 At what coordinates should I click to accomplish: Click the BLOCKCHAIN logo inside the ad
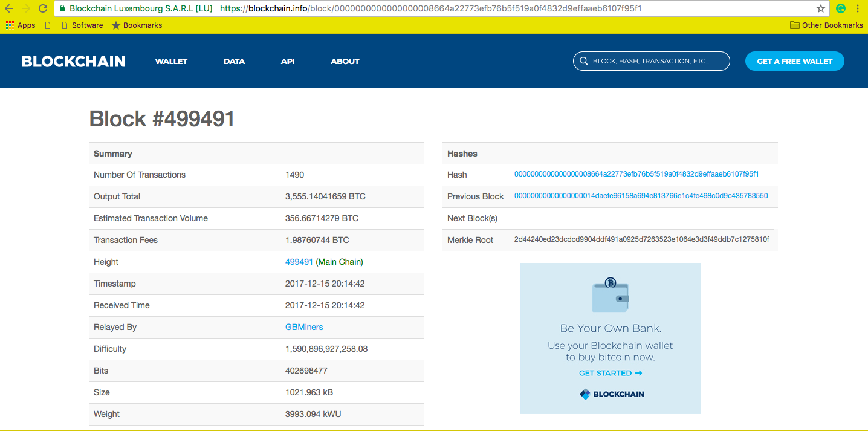[x=612, y=394]
